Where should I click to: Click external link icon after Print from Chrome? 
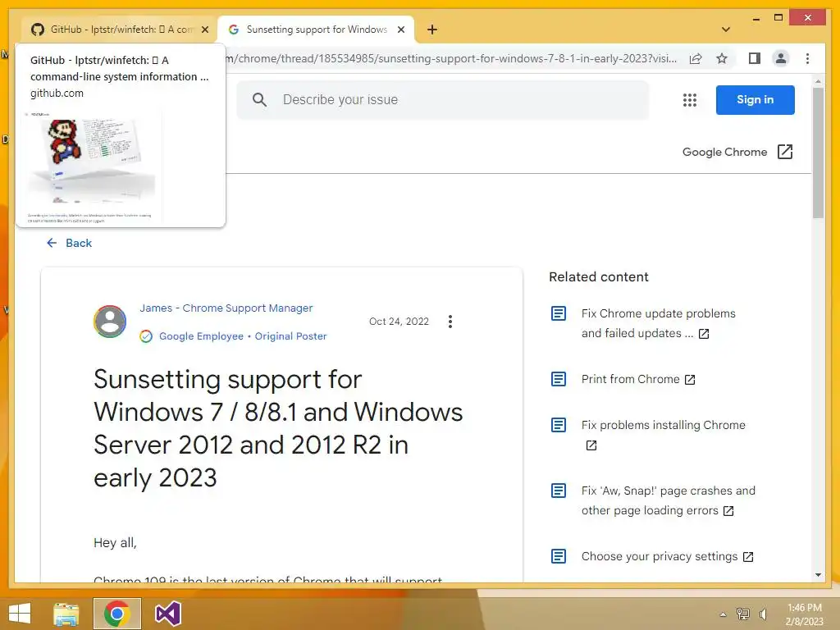[x=690, y=380]
